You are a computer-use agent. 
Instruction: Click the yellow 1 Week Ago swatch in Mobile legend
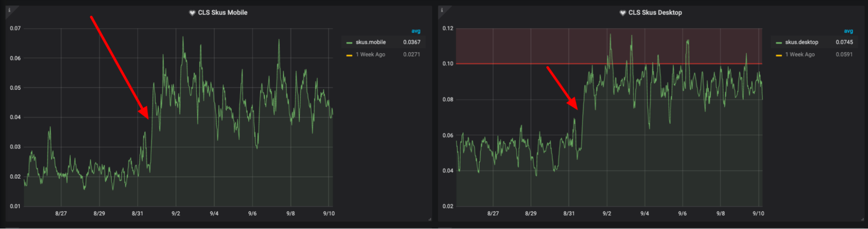pyautogui.click(x=349, y=55)
